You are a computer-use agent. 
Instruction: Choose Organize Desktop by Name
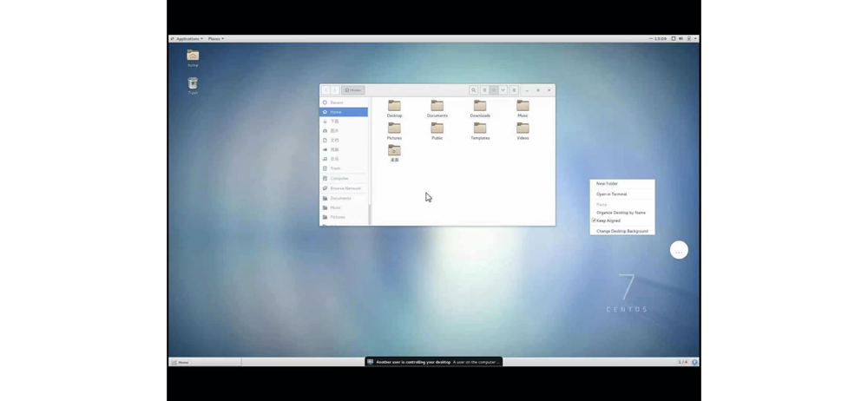622,213
